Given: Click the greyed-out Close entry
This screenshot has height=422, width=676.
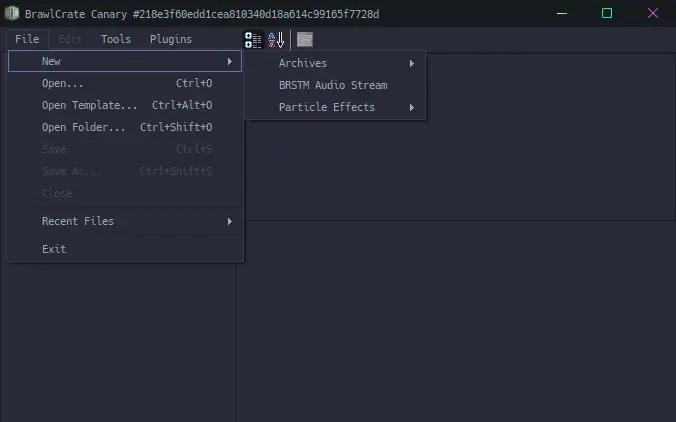Looking at the screenshot, I should click(125, 193).
